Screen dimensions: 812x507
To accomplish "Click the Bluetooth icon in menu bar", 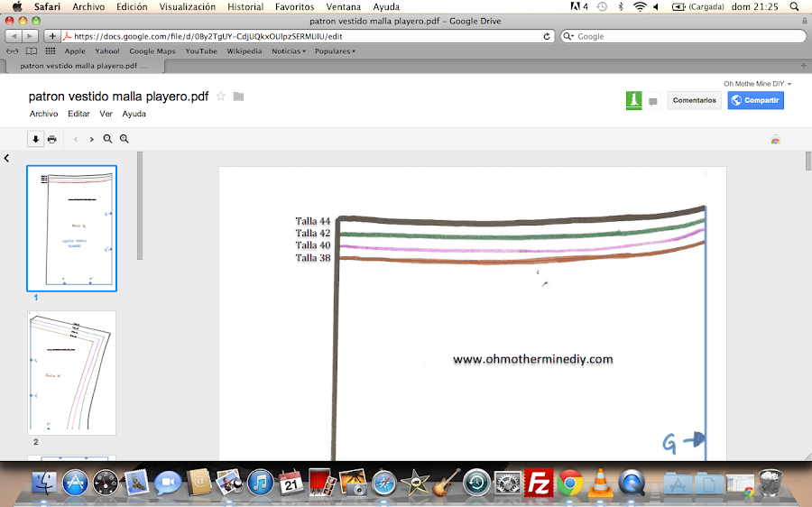I will pos(621,6).
